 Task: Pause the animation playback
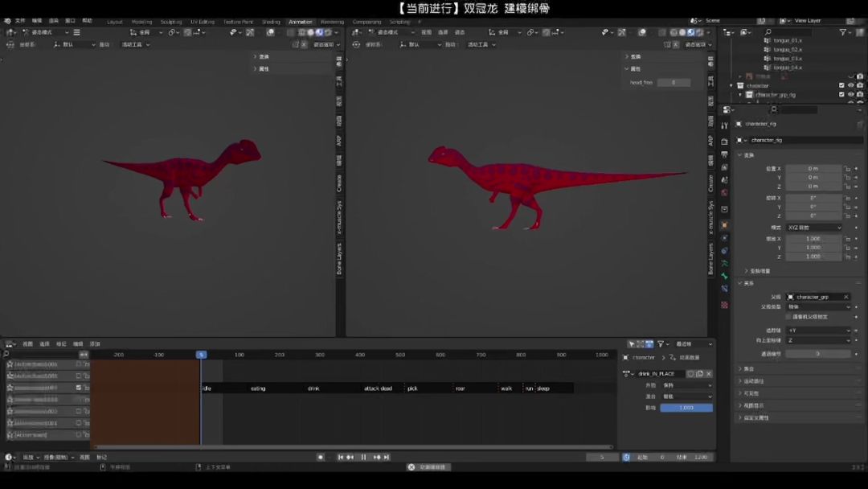363,457
